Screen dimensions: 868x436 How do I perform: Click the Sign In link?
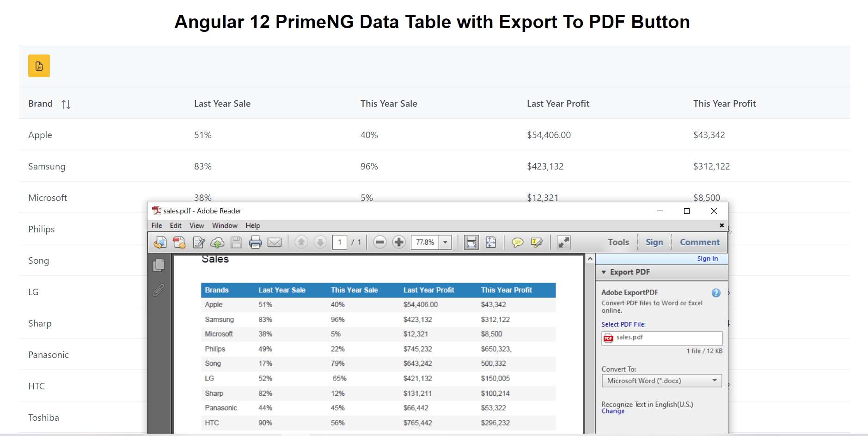coord(707,258)
